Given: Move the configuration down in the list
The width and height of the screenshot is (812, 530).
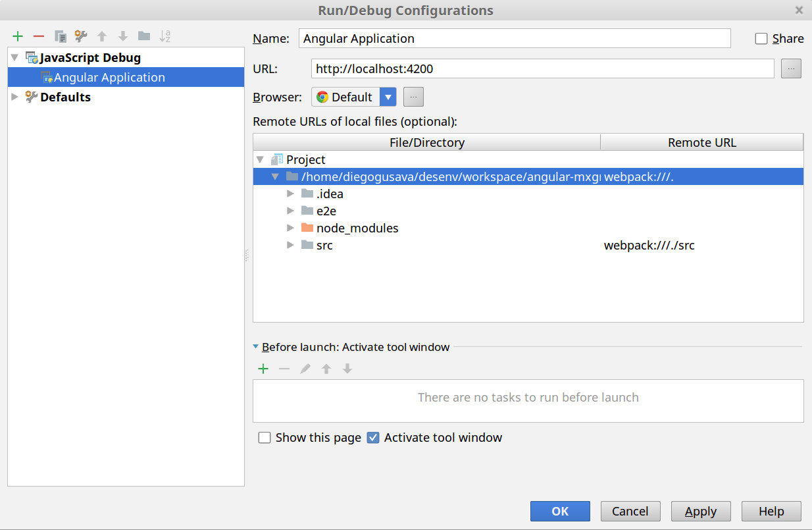Looking at the screenshot, I should pos(123,36).
